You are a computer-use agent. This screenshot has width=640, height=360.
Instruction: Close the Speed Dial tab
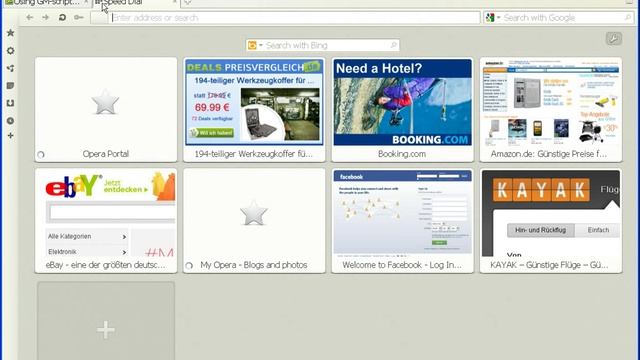(x=175, y=2)
